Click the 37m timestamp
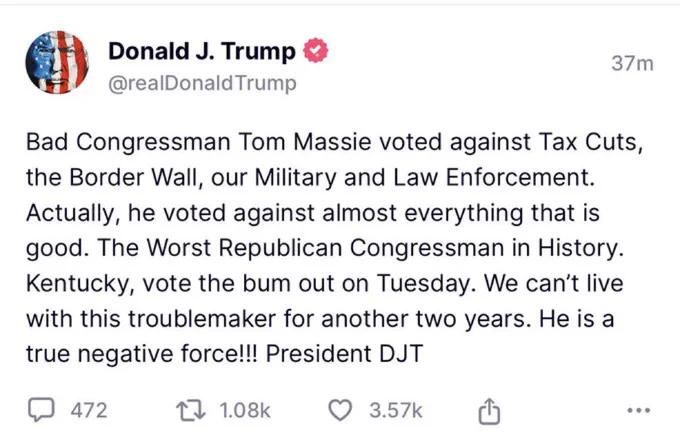 [632, 64]
